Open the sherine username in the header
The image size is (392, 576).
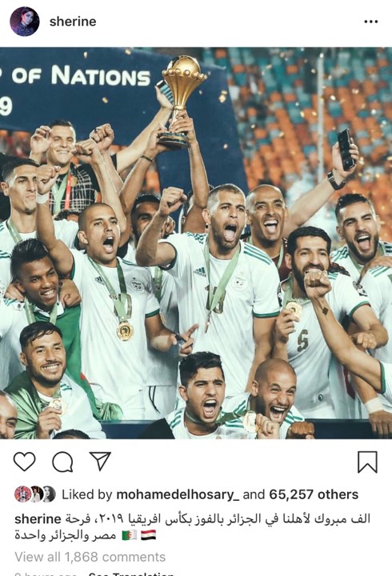click(x=73, y=22)
